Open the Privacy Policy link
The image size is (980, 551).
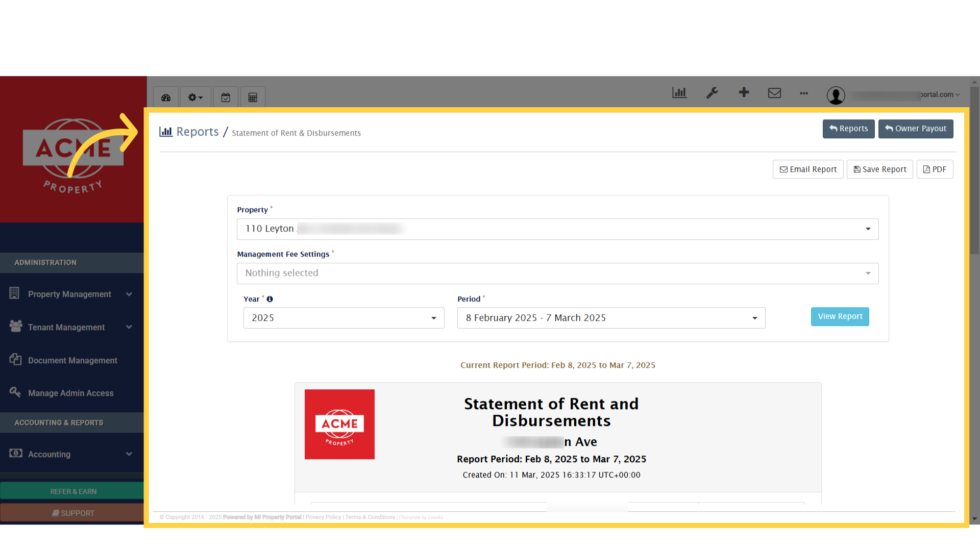click(323, 517)
